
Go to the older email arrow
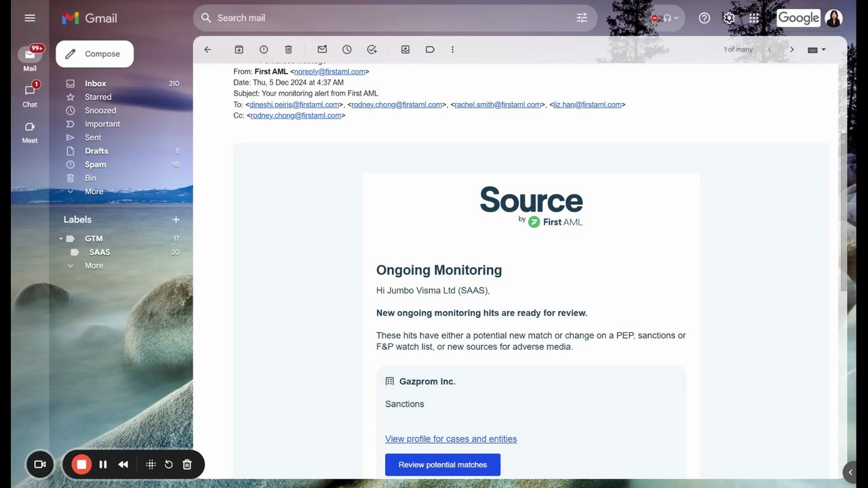pos(791,49)
